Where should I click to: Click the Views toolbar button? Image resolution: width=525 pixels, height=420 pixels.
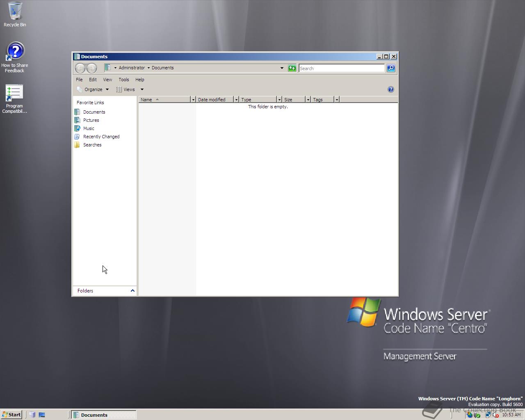click(126, 89)
